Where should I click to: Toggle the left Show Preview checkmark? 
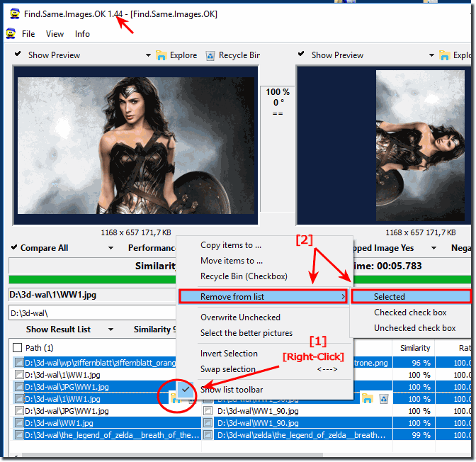pyautogui.click(x=18, y=54)
